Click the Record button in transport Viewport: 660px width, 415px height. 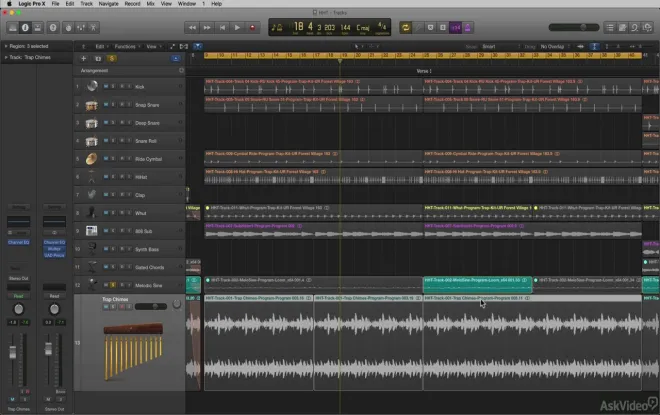[x=253, y=27]
